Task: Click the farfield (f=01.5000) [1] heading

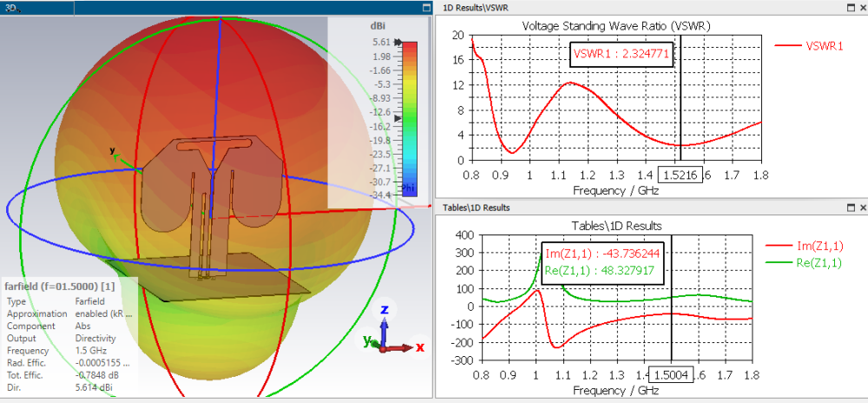Action: [x=59, y=287]
